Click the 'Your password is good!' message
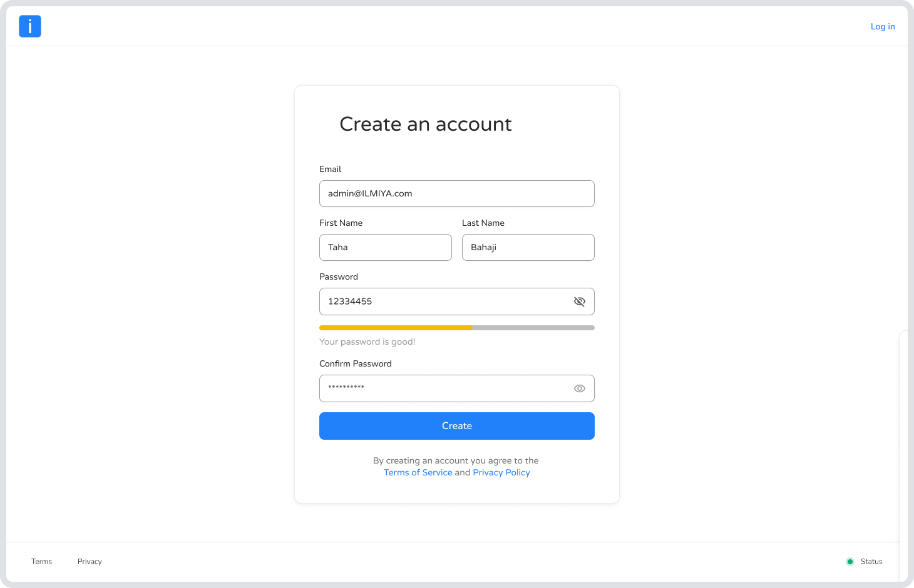914x588 pixels. pos(367,342)
